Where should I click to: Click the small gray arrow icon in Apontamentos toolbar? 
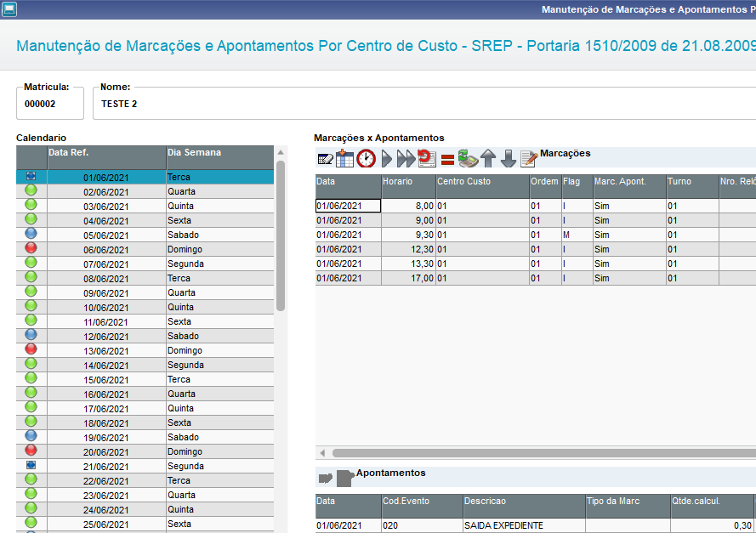tap(326, 478)
